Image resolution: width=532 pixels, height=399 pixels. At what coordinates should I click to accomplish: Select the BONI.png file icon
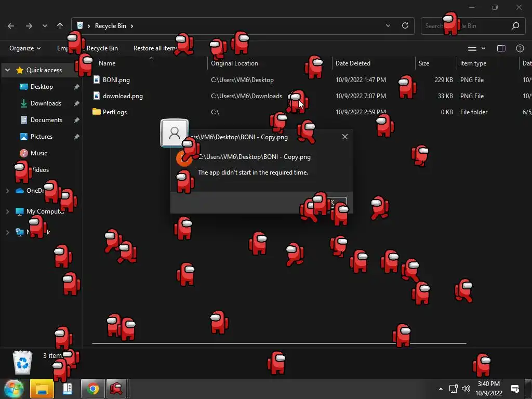point(96,79)
